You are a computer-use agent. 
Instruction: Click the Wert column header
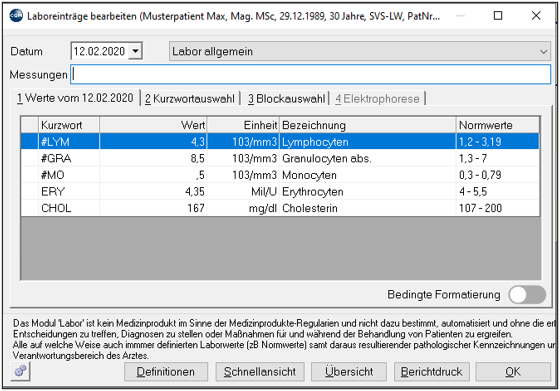pyautogui.click(x=153, y=125)
